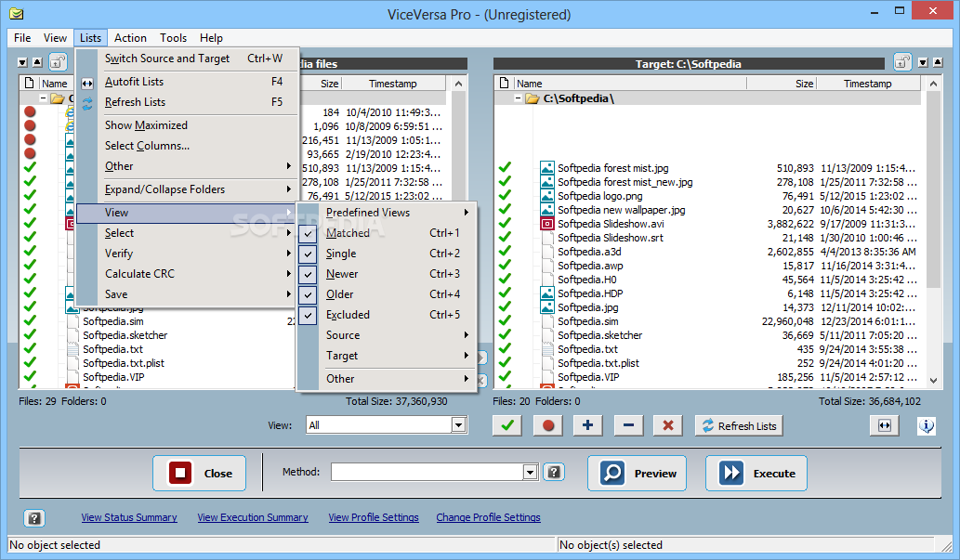Click checkmark status next to Softpedia.sim in target
This screenshot has width=960, height=560.
(505, 321)
